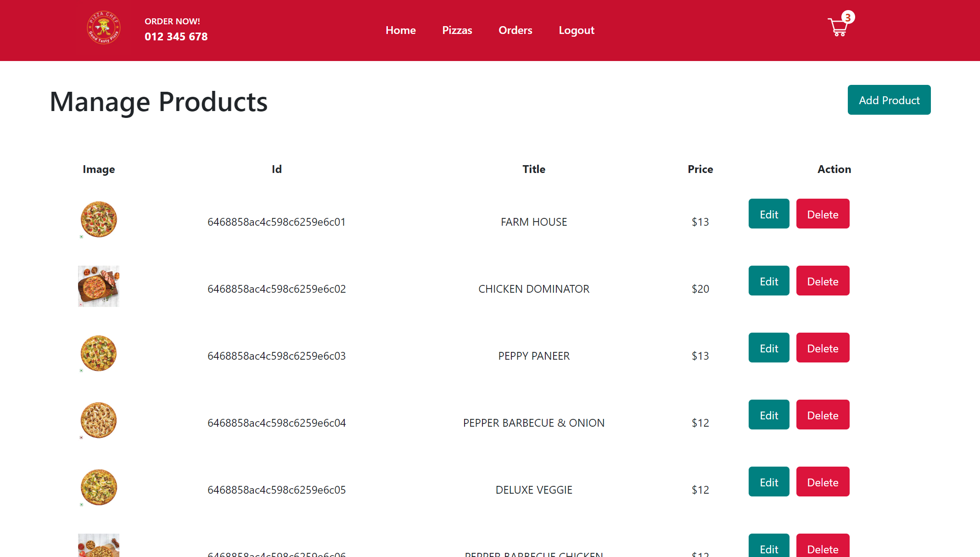This screenshot has width=980, height=557.
Task: Edit the PEPPY PANEER pizza
Action: (768, 347)
